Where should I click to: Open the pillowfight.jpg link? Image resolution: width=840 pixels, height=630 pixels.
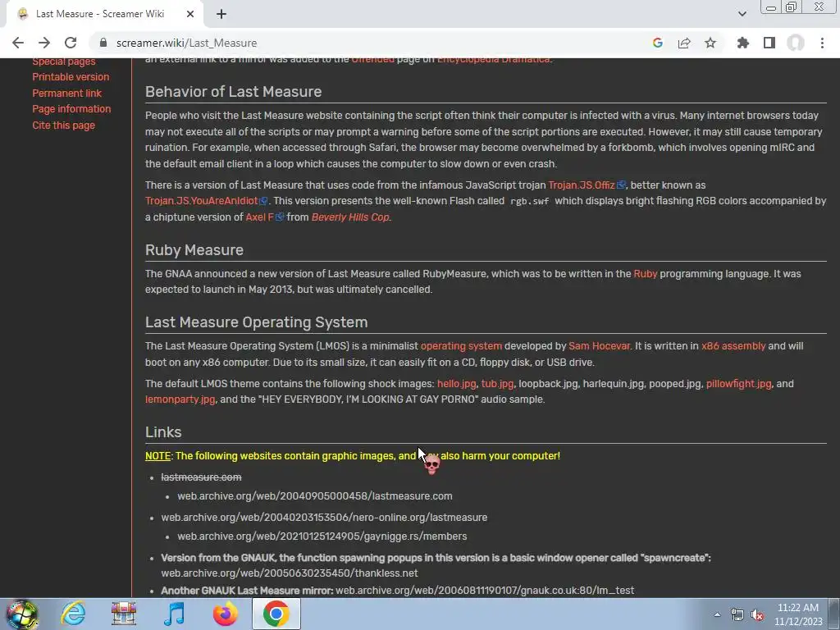tap(739, 384)
